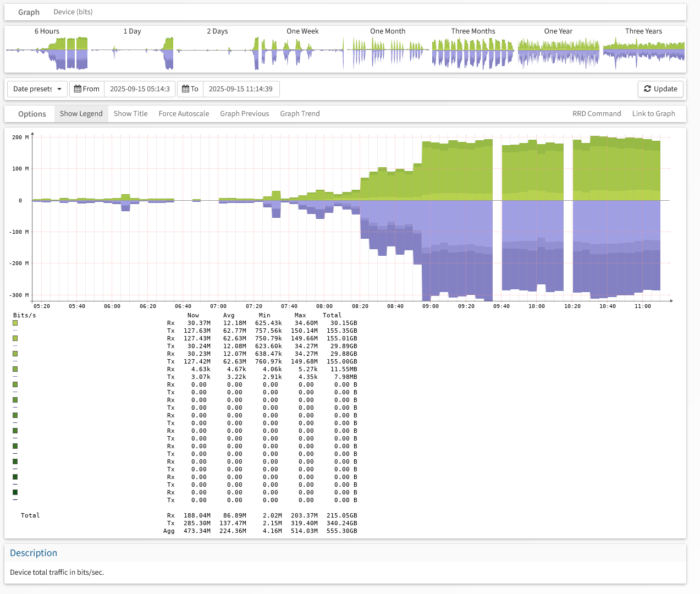Click the first light green legend swatch
700x594 pixels.
point(15,323)
